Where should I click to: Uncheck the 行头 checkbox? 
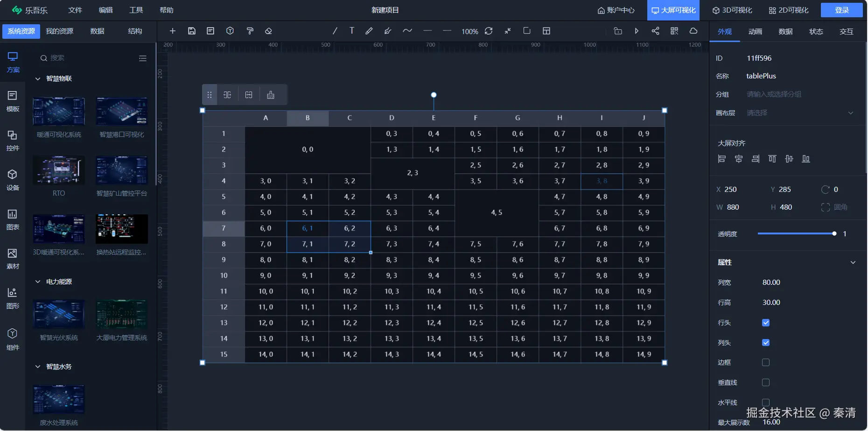[766, 323]
